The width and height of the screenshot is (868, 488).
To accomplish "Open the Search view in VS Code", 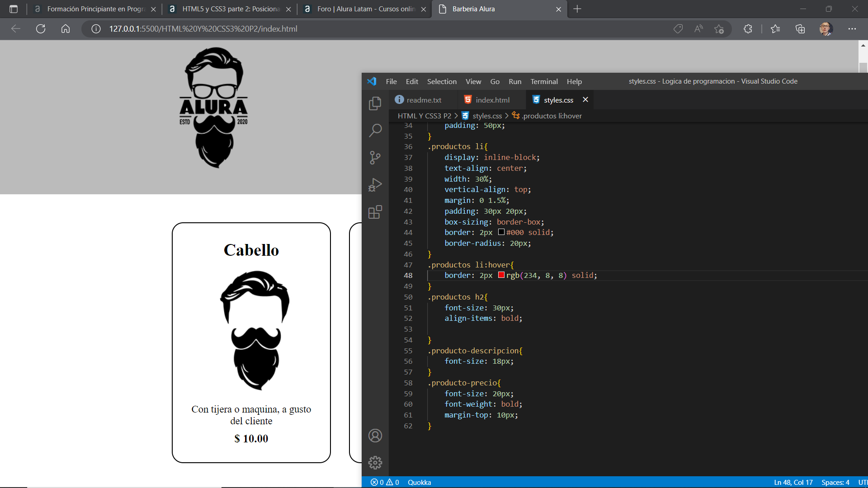I will (x=375, y=131).
